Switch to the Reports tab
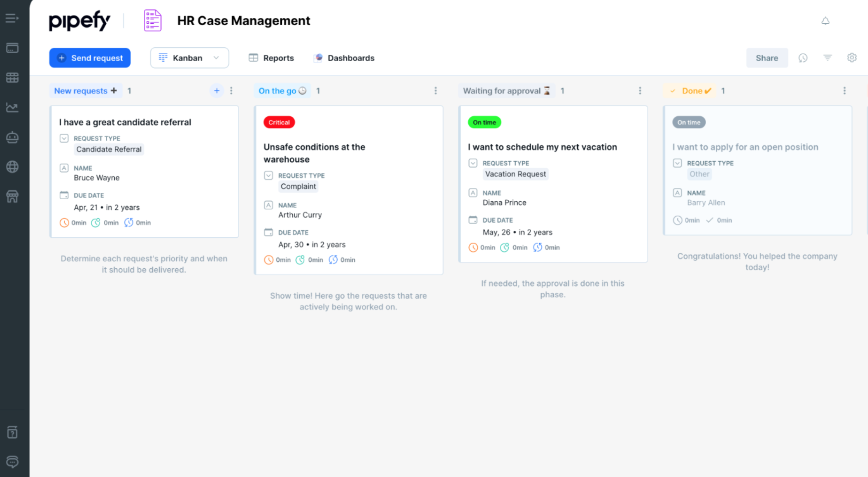This screenshot has width=868, height=477. coord(272,58)
